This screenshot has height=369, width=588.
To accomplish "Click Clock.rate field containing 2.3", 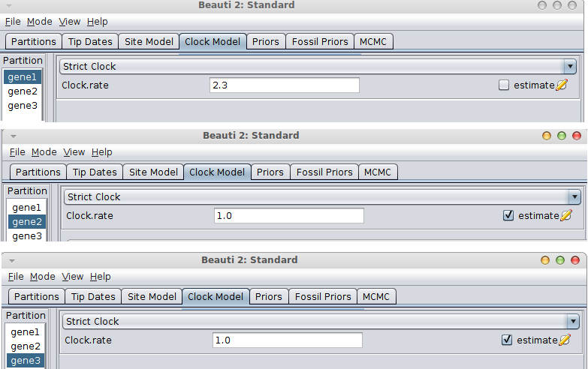I will pos(285,85).
